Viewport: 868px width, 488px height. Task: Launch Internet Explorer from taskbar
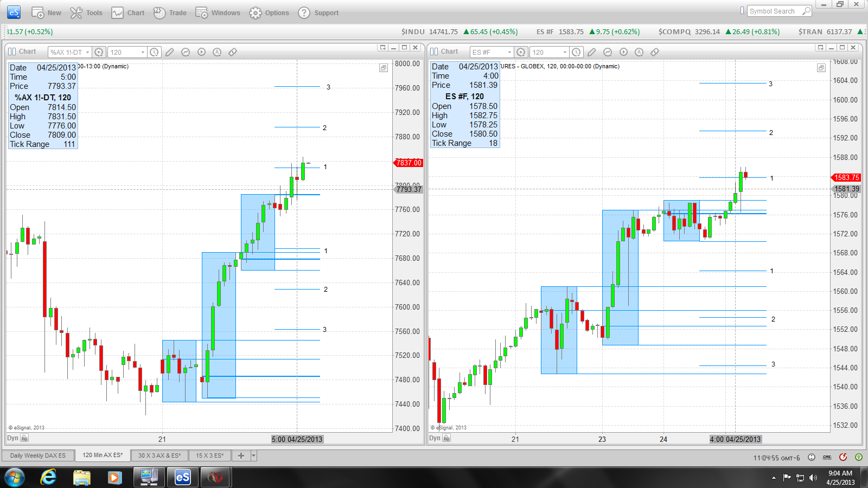point(48,478)
